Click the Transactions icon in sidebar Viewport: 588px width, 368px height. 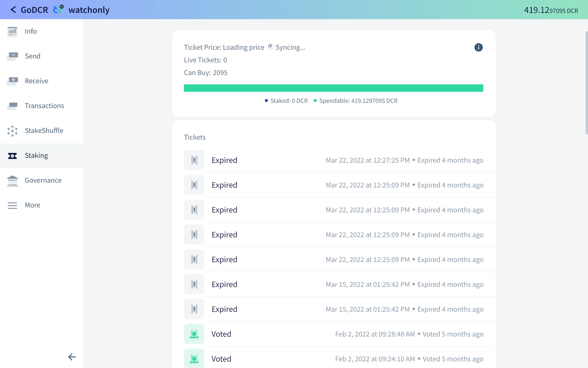pyautogui.click(x=12, y=106)
